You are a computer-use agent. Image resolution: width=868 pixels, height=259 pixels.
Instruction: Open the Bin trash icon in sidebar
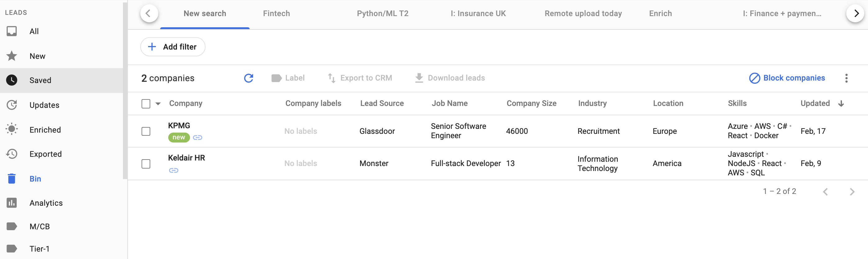(12, 179)
